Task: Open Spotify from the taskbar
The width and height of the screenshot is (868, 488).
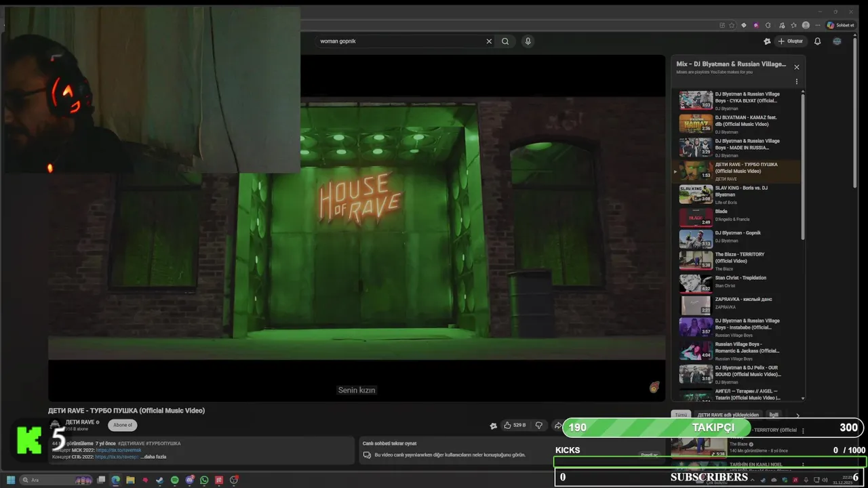Action: point(174,480)
